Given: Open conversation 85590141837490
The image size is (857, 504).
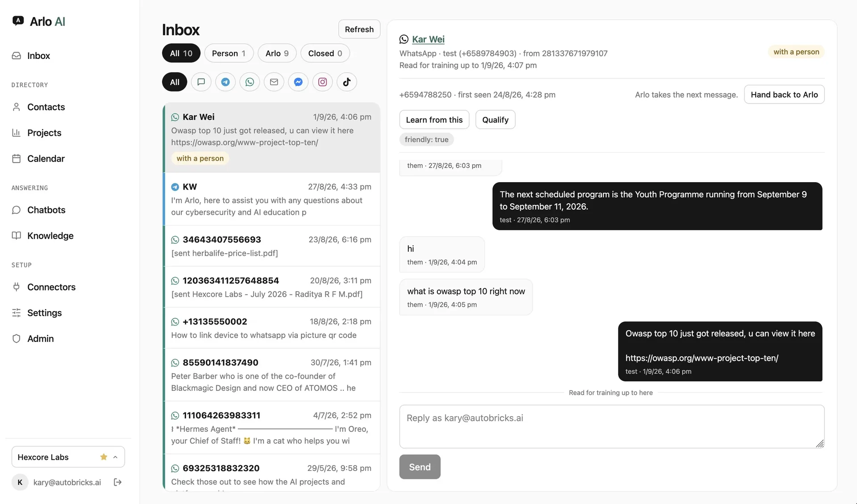Looking at the screenshot, I should 271,375.
